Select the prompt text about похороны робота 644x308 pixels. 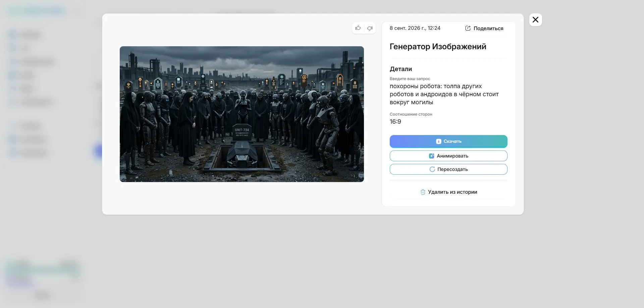click(444, 94)
